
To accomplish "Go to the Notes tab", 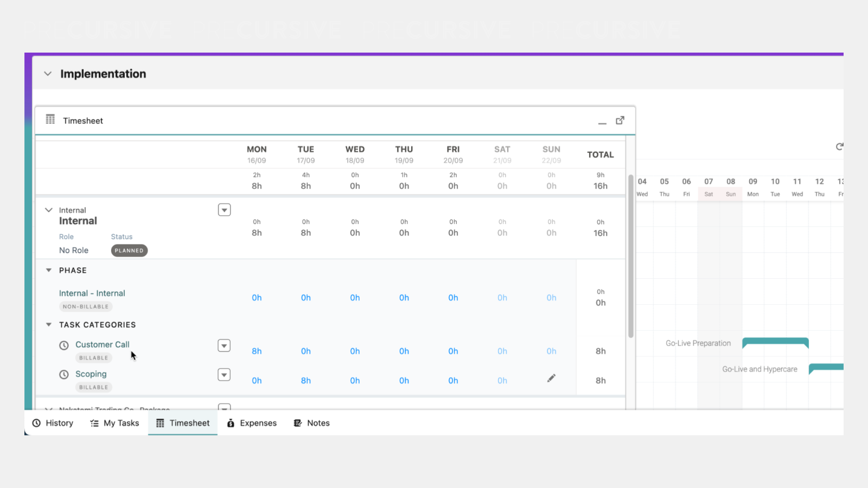I will [x=311, y=423].
